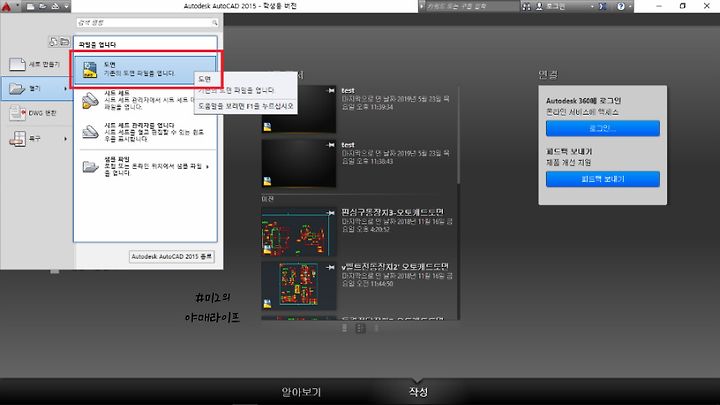Click the recent documents list scrollbar
The image size is (720, 405).
click(458, 135)
